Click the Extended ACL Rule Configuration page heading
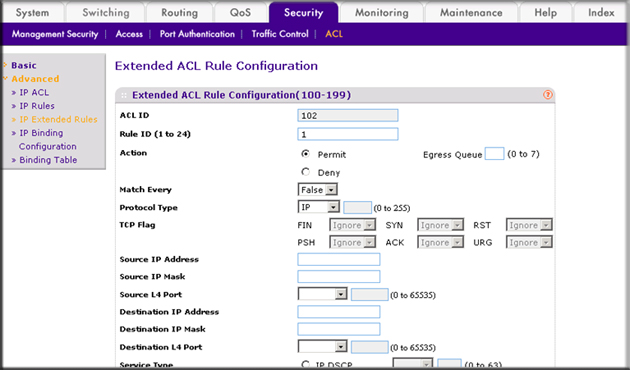Image resolution: width=630 pixels, height=370 pixels. point(216,66)
